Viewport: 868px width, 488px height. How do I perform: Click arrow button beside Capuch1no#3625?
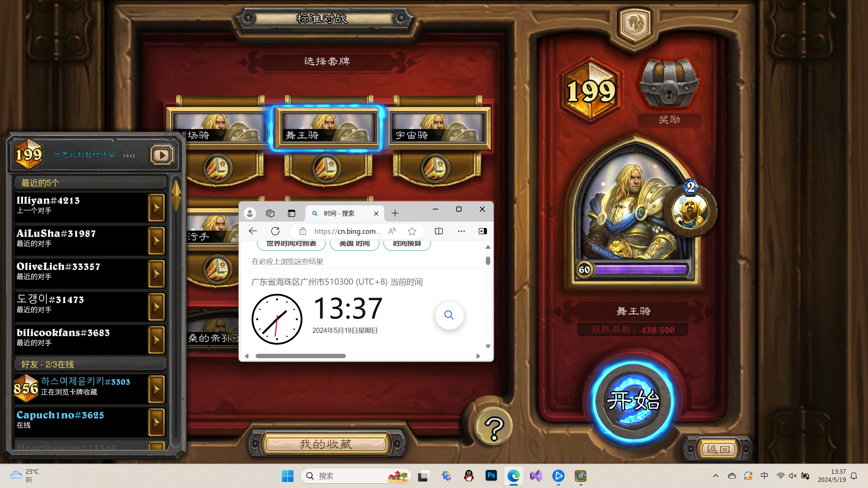156,422
